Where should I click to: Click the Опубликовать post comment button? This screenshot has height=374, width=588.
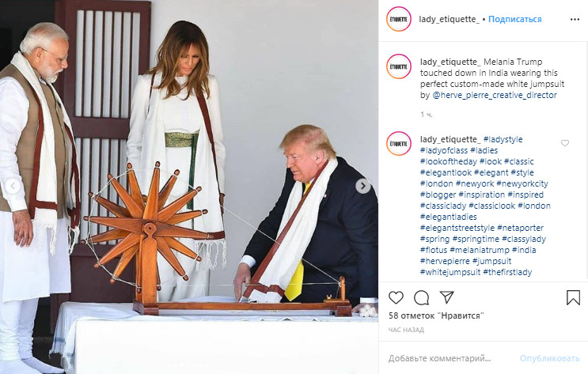549,359
